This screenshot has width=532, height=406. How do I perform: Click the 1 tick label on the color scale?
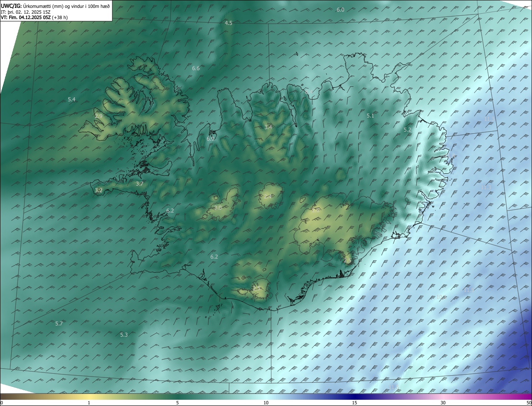click(89, 403)
